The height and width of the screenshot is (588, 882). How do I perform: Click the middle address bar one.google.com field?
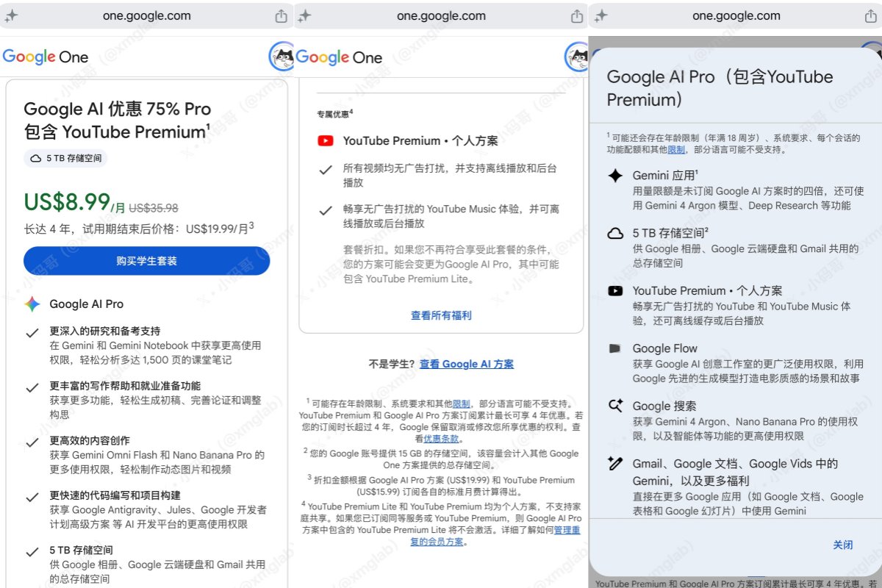coord(441,16)
